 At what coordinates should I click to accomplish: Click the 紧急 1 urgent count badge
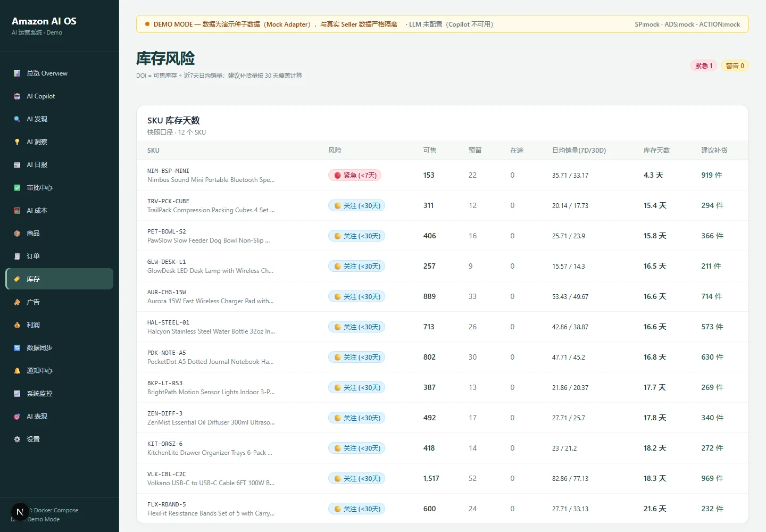(704, 66)
